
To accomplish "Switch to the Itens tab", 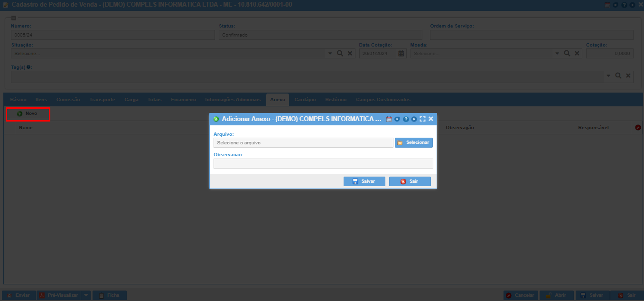I will point(41,100).
